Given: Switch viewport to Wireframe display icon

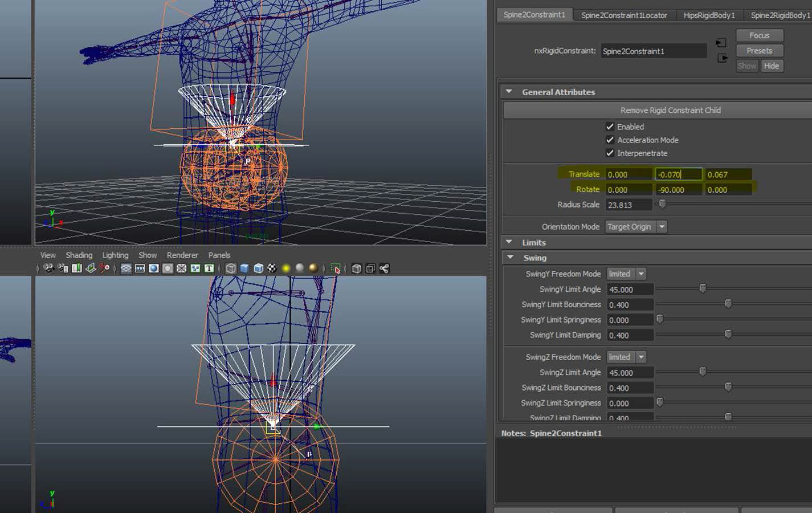Looking at the screenshot, I should coord(231,268).
